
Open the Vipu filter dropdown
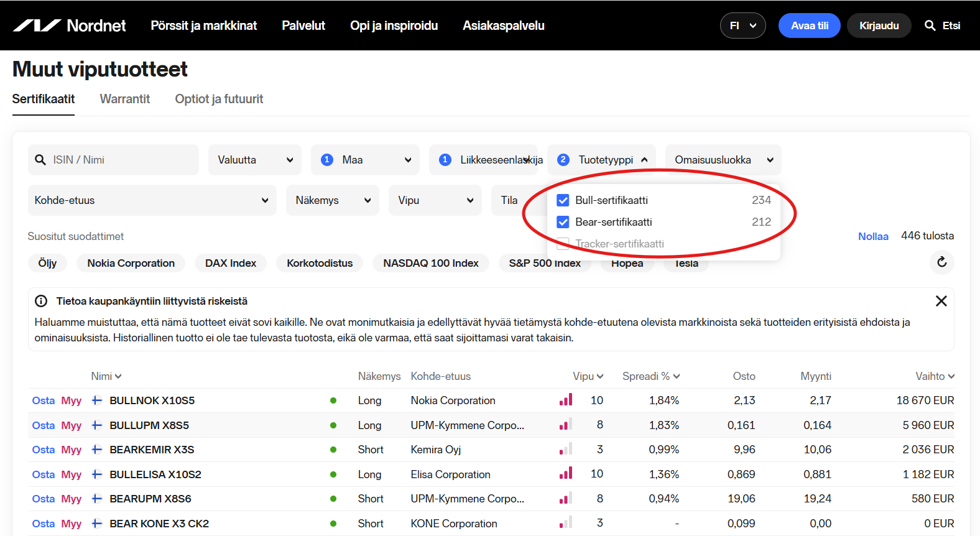coord(435,200)
